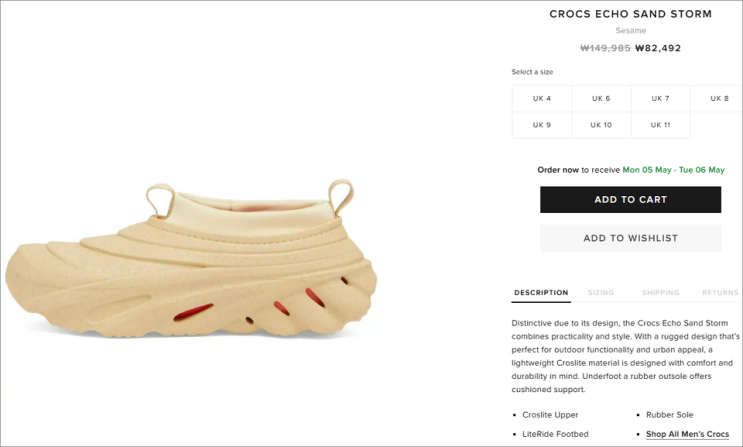Screen dimensions: 743x447
Task: Switch to the Returns tab
Action: point(720,293)
